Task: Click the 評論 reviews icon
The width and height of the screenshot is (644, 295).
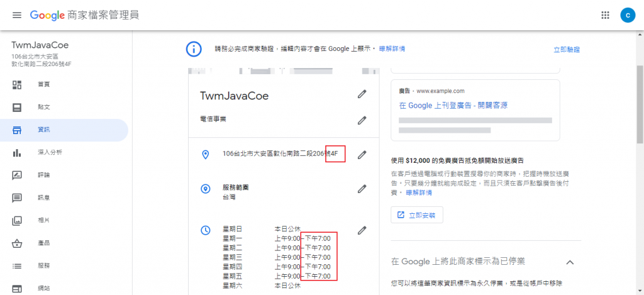Action: (17, 175)
